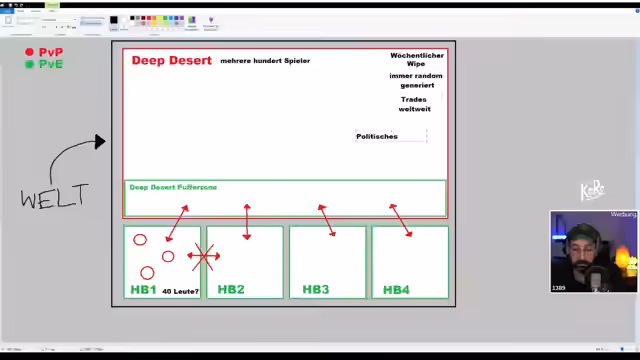Click the green 'PvE' legend text
640x360 pixels.
(x=51, y=64)
